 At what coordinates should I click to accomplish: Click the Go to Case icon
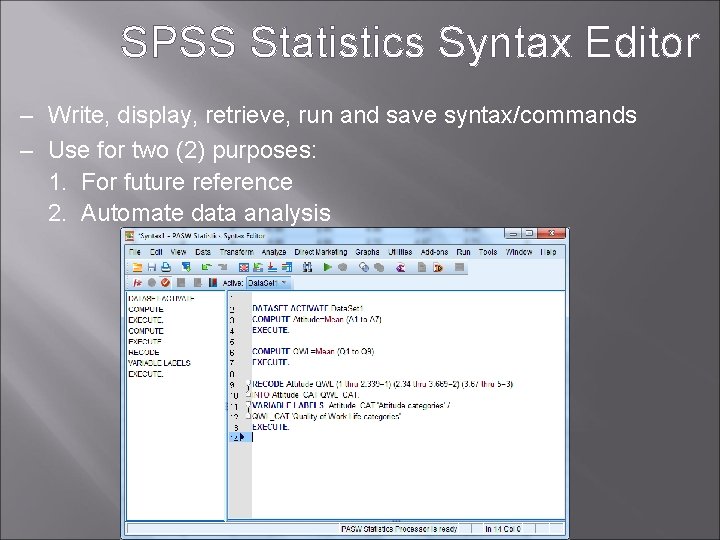(258, 267)
